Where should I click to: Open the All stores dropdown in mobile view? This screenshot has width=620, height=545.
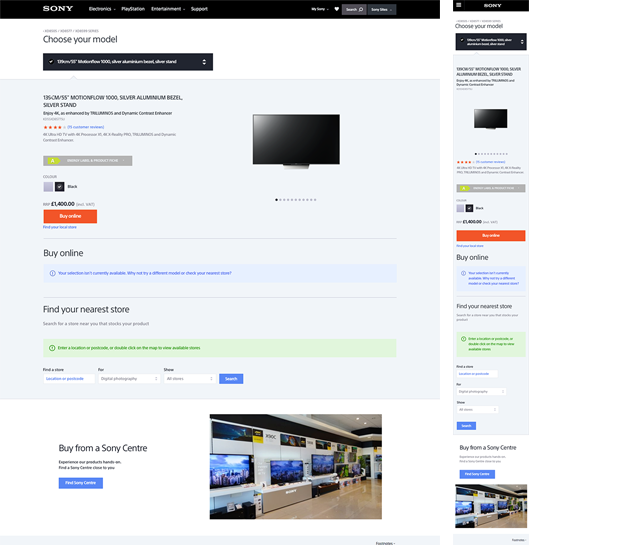pyautogui.click(x=477, y=410)
